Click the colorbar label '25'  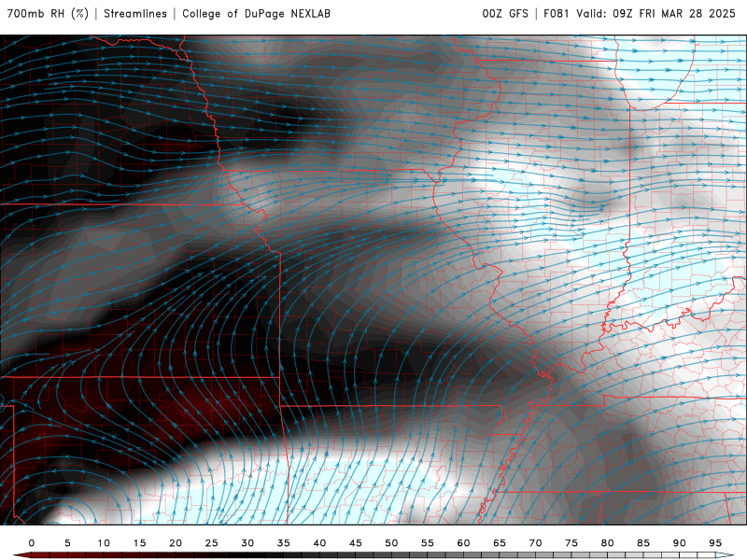212,543
